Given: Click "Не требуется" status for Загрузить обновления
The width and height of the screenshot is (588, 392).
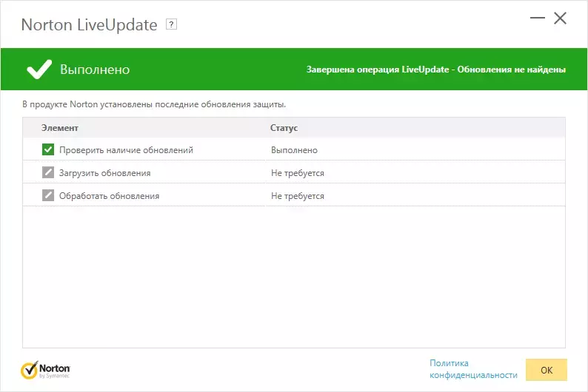Looking at the screenshot, I should coord(298,173).
